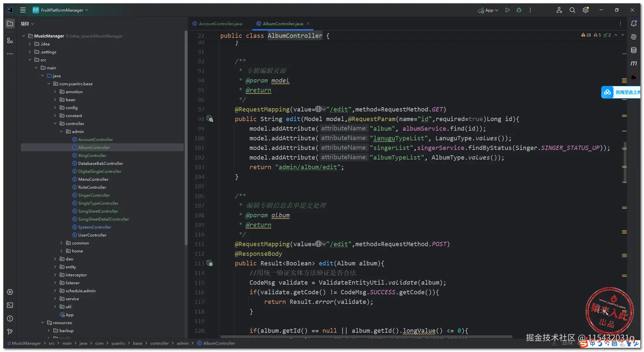The height and width of the screenshot is (352, 644).
Task: Click the IntelliJ app logo
Action: coord(10,10)
